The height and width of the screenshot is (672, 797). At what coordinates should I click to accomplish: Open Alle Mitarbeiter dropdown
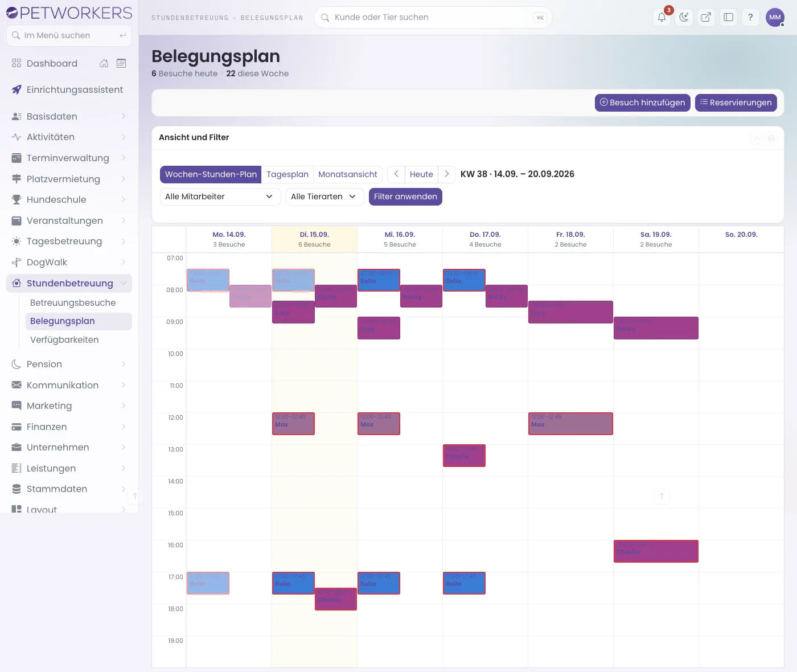point(220,196)
